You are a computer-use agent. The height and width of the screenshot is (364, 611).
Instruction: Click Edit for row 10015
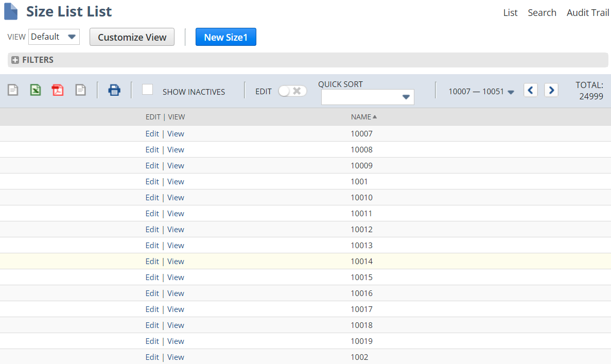[152, 278]
